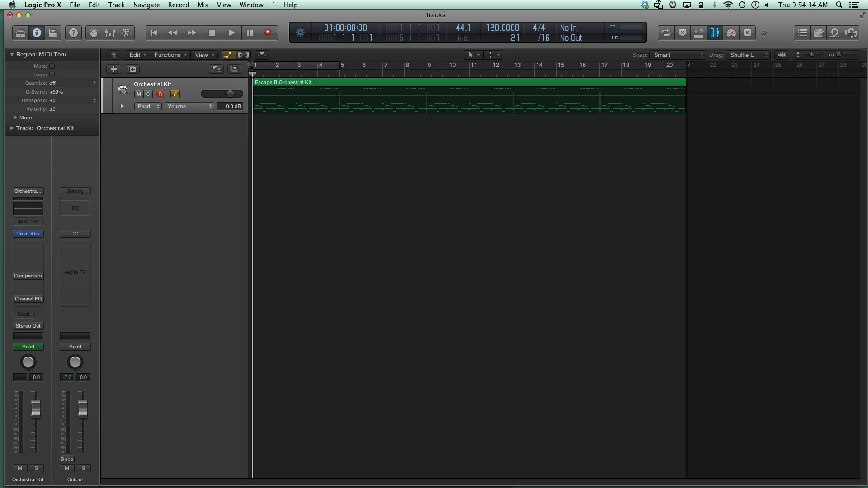Click the Catch playhead button

262,55
